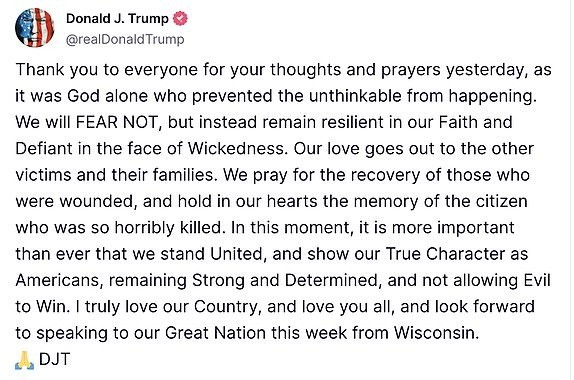Click the phrase Strong and Determined

(284, 280)
